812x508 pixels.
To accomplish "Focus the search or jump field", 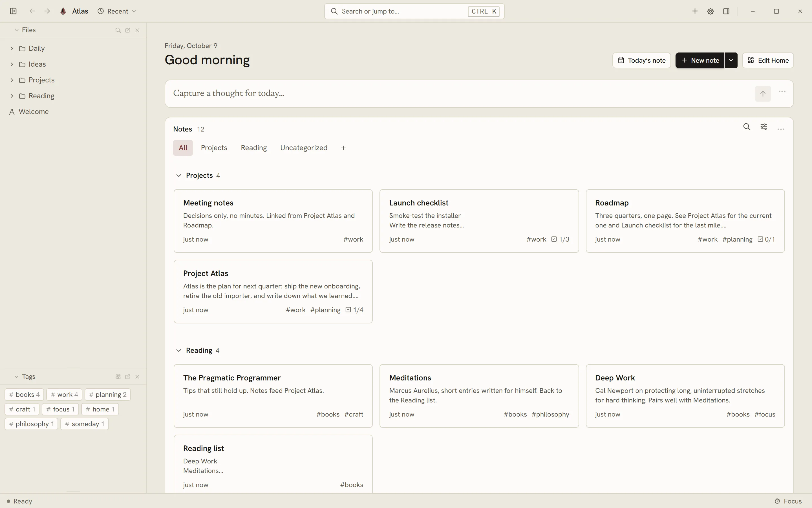I will click(x=414, y=11).
